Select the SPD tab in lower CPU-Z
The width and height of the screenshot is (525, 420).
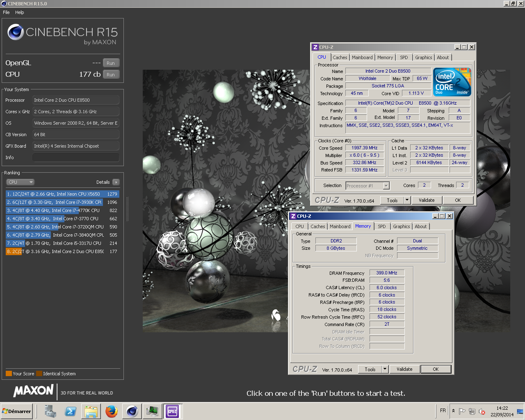[382, 226]
